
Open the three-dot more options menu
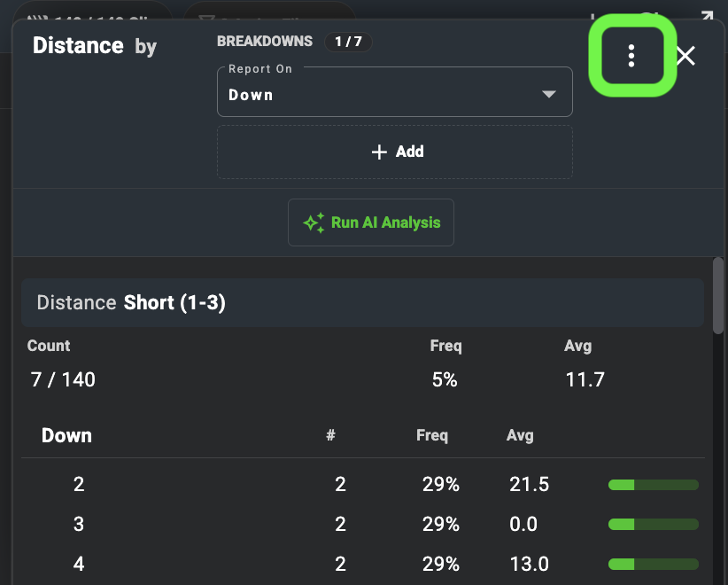pos(631,56)
